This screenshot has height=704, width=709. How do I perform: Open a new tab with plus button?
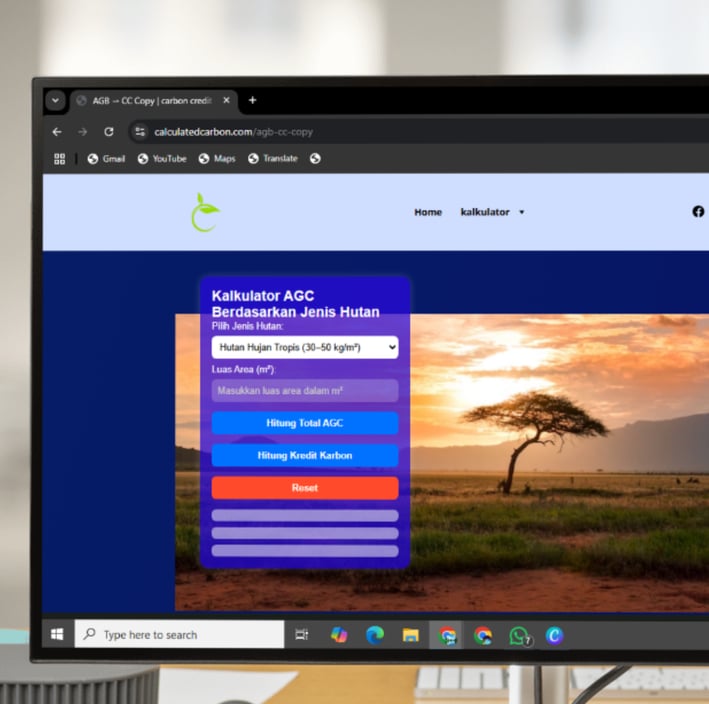click(252, 100)
